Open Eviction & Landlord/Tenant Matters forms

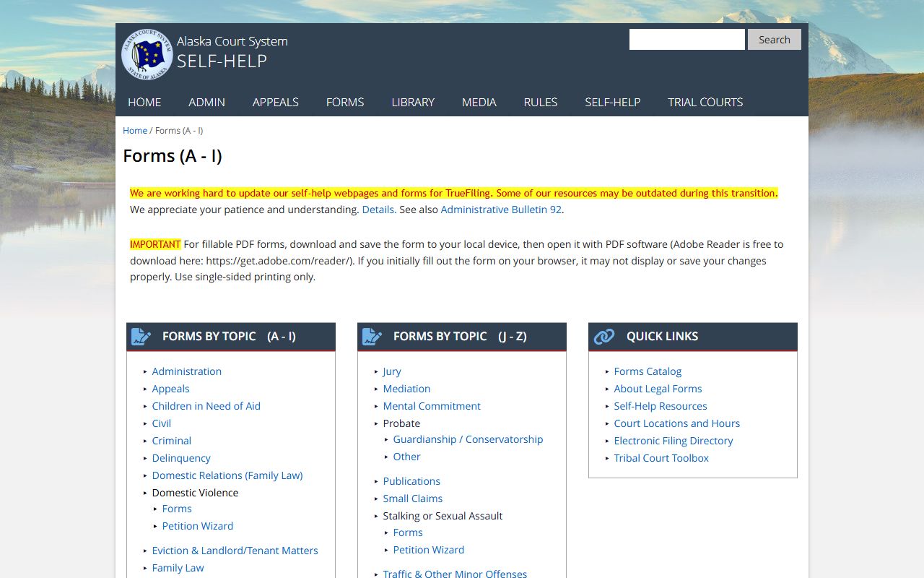click(x=235, y=551)
